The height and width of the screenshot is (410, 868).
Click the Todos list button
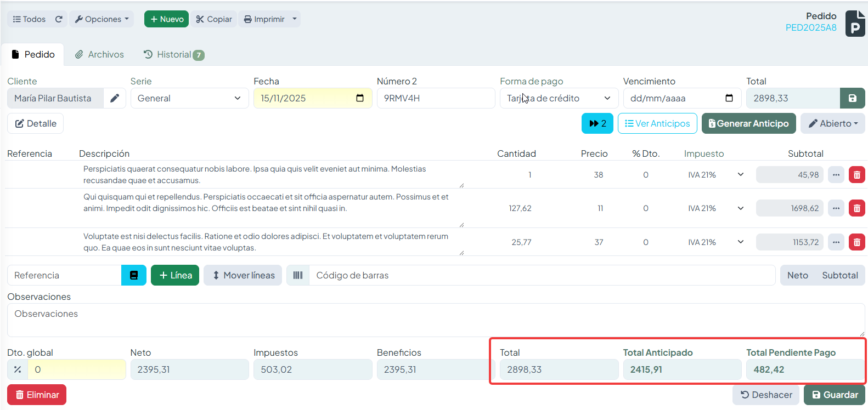pos(30,19)
